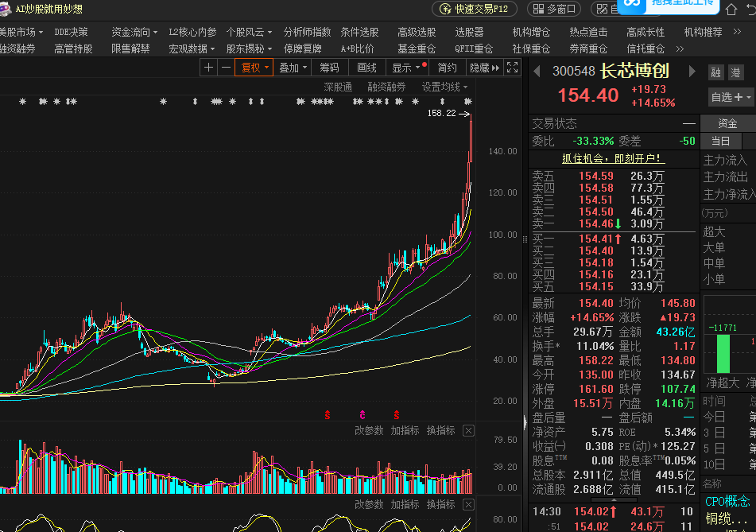Click the leftmost red S event marker
The image size is (756, 532).
click(x=328, y=415)
